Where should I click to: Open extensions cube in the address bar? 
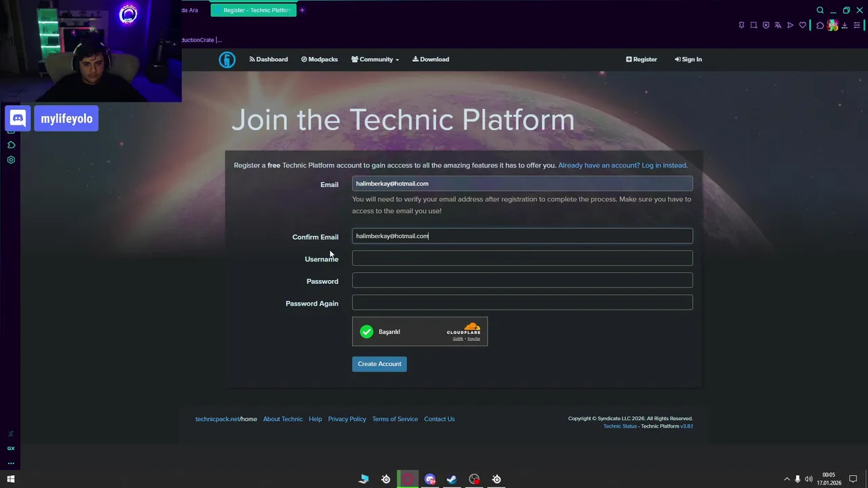coord(820,25)
